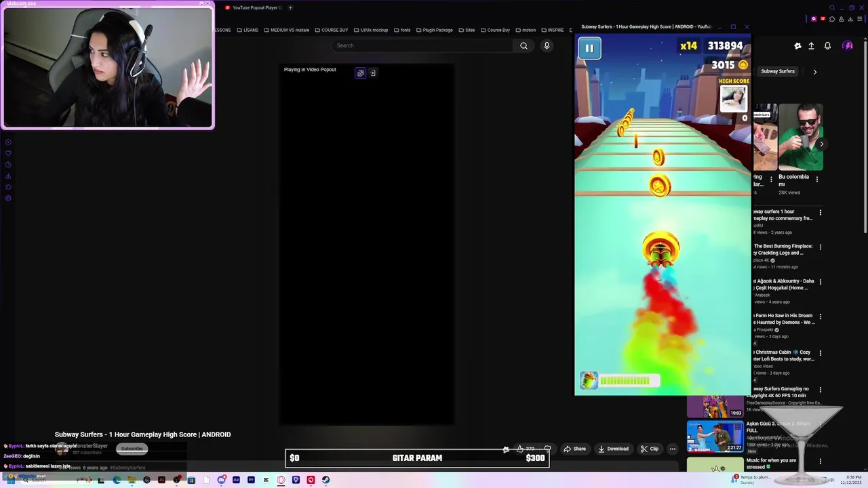Open the browser downloads icon in the toolbar
This screenshot has height=488, width=868.
click(x=850, y=19)
